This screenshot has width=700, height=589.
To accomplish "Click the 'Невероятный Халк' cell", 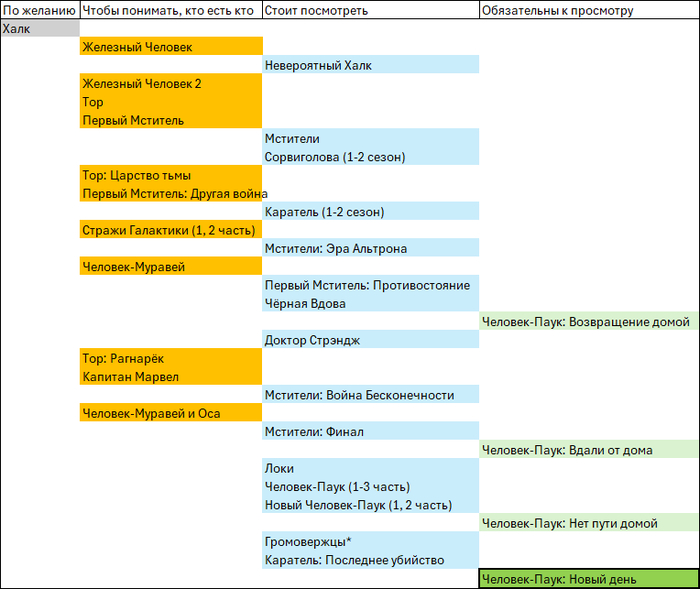I will [371, 65].
